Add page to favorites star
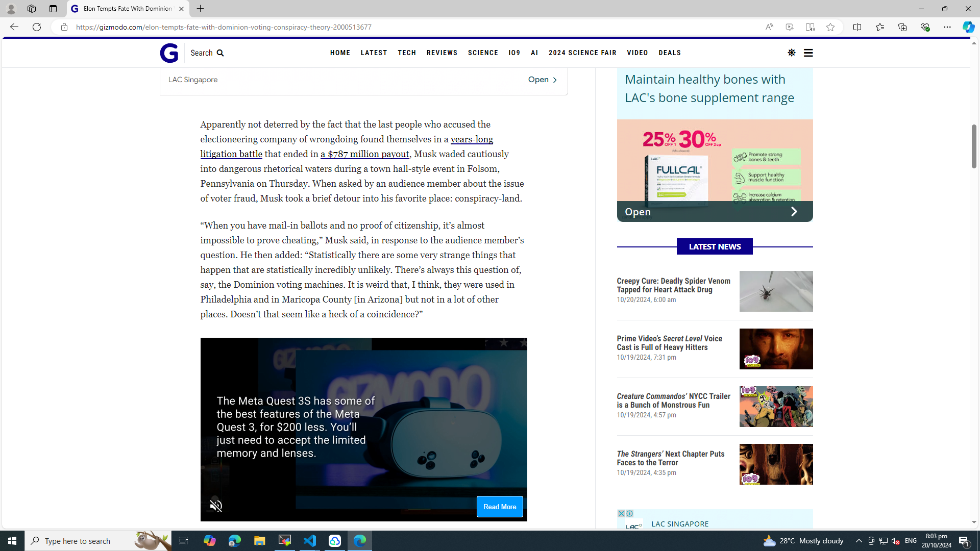Image resolution: width=980 pixels, height=551 pixels. tap(830, 27)
